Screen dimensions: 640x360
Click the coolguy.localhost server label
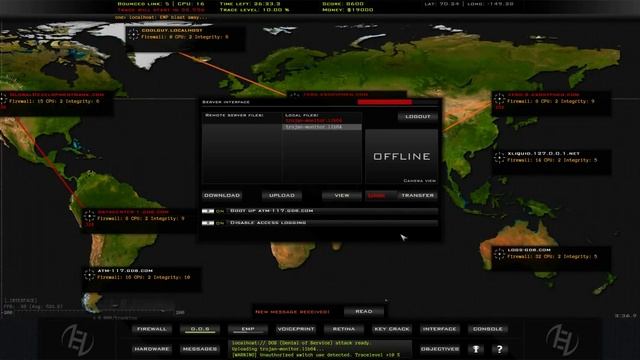click(172, 31)
